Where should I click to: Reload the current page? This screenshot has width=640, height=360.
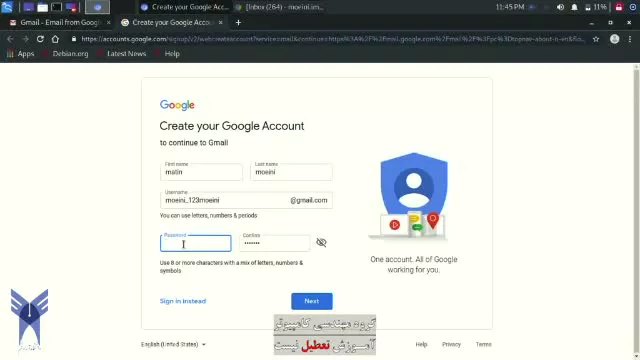point(40,39)
